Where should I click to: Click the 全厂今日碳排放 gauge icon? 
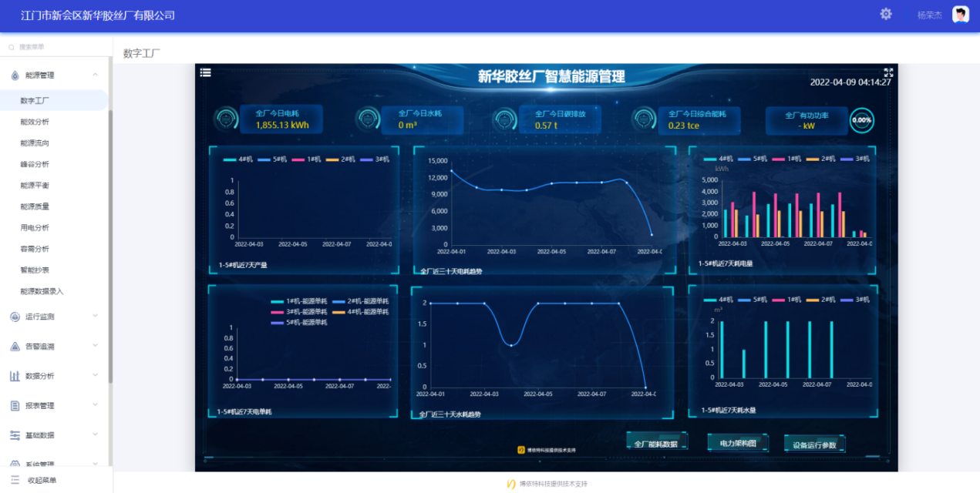tap(504, 120)
